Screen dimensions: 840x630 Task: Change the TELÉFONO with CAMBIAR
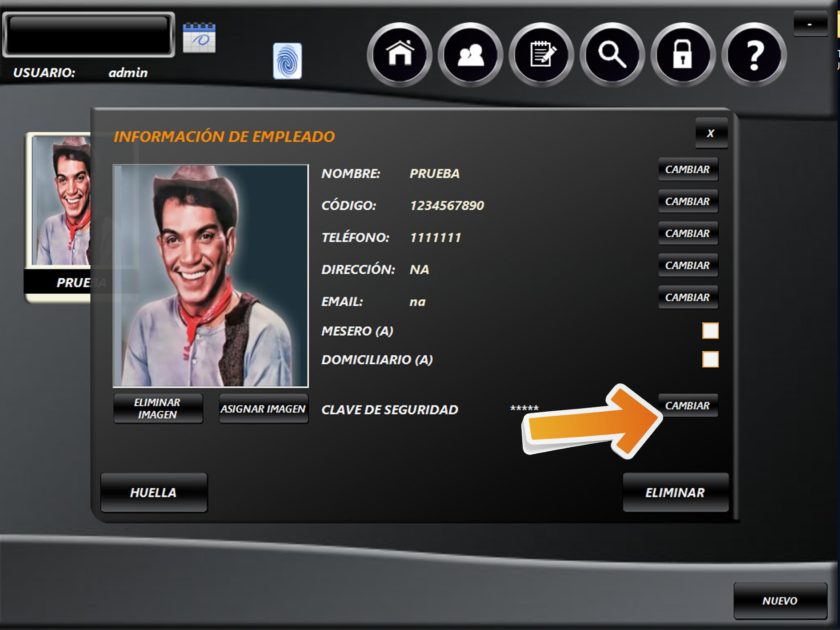pos(688,233)
